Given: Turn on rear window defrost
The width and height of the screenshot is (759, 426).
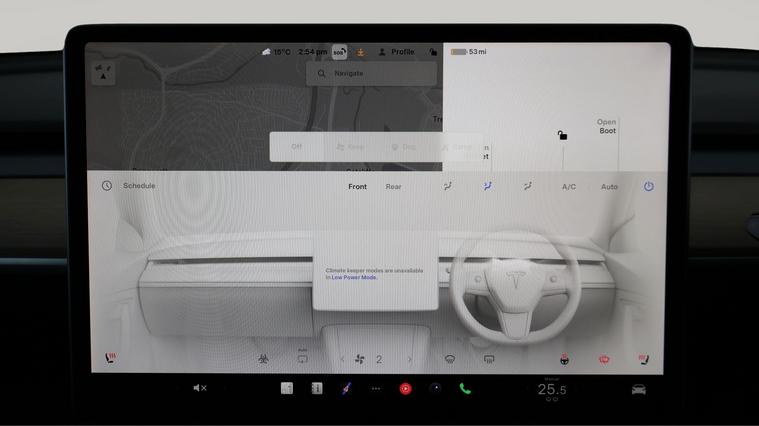Looking at the screenshot, I should [489, 359].
